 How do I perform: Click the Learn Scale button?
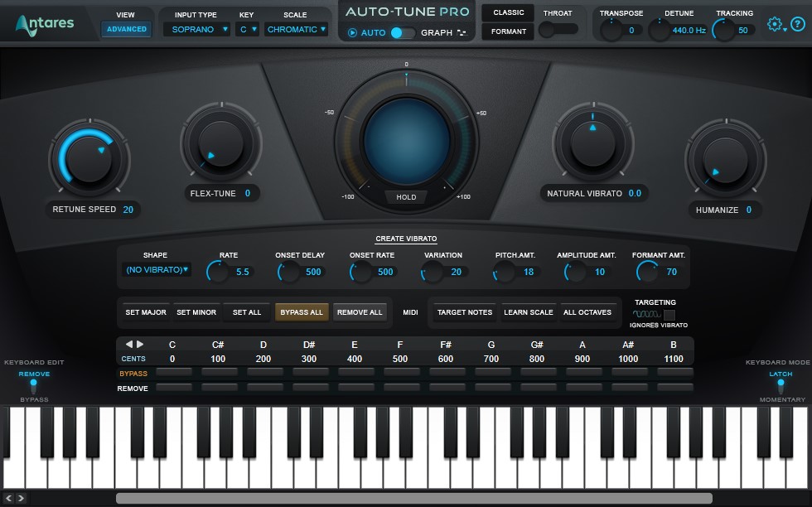point(529,312)
